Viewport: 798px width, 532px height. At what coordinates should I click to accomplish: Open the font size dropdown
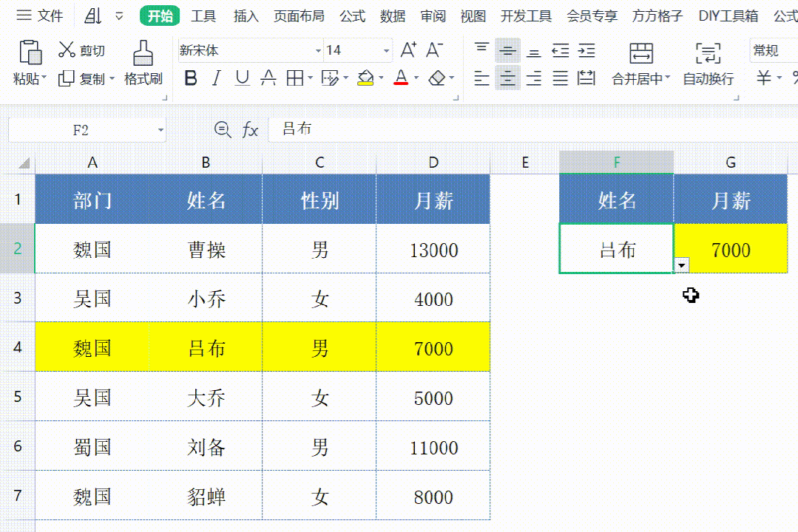click(x=386, y=50)
